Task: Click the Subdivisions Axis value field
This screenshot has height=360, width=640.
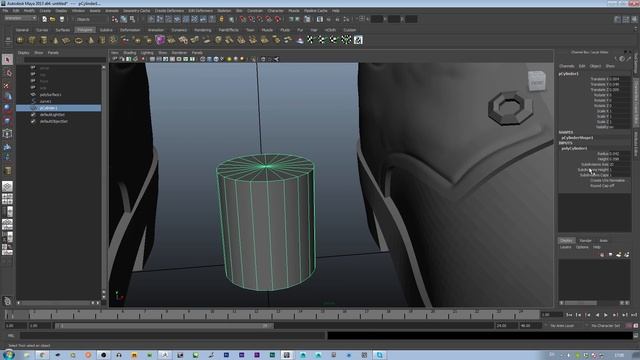Action: tap(620, 164)
